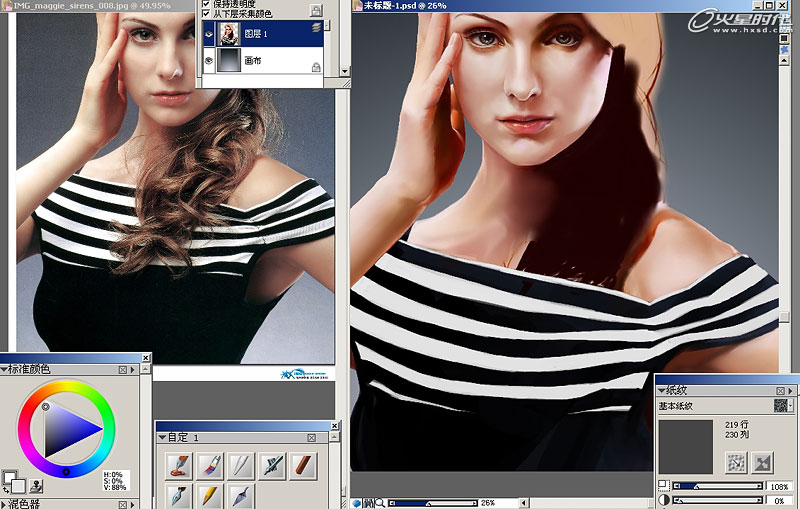This screenshot has height=509, width=800.
Task: Select the palette knife brush icon
Action: (x=241, y=496)
